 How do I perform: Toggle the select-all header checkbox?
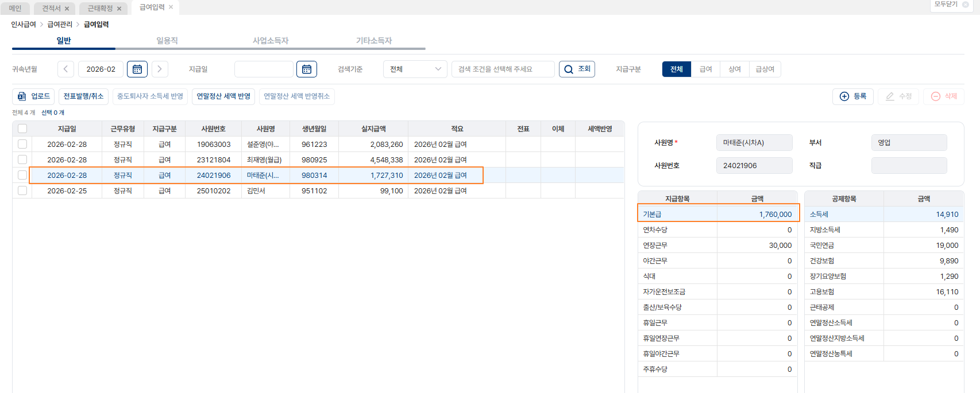click(x=22, y=129)
